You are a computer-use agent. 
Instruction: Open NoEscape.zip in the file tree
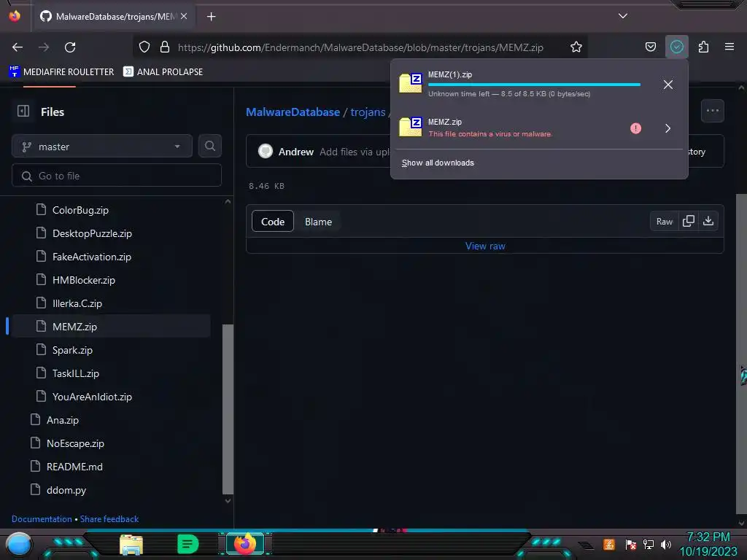(75, 443)
